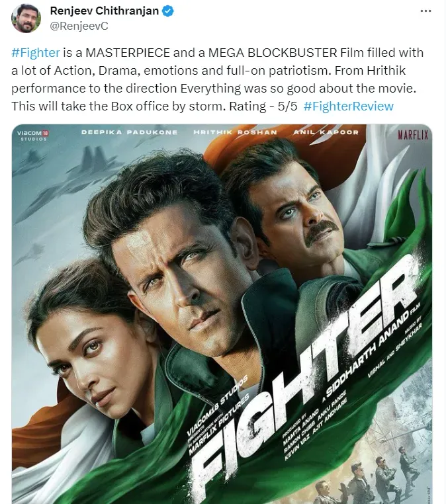The height and width of the screenshot is (504, 446).
Task: Click the Renjeev Chithranjan display name
Action: click(104, 11)
